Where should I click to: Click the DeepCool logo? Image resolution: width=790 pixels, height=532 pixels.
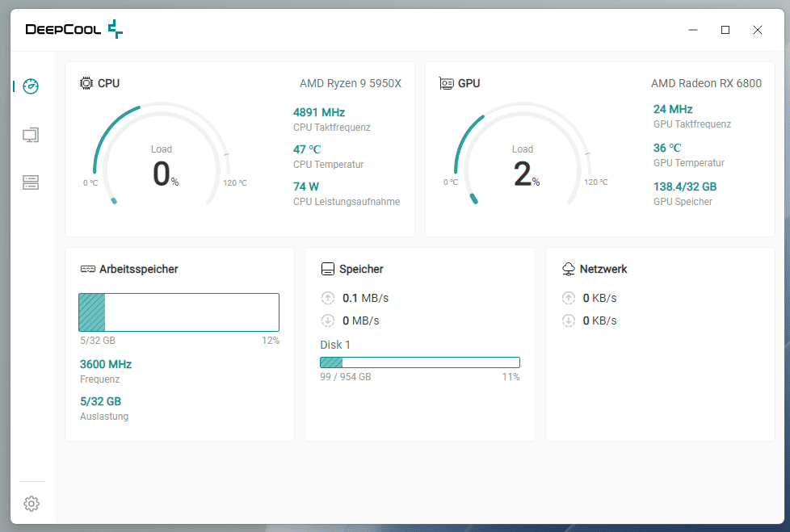click(x=74, y=29)
